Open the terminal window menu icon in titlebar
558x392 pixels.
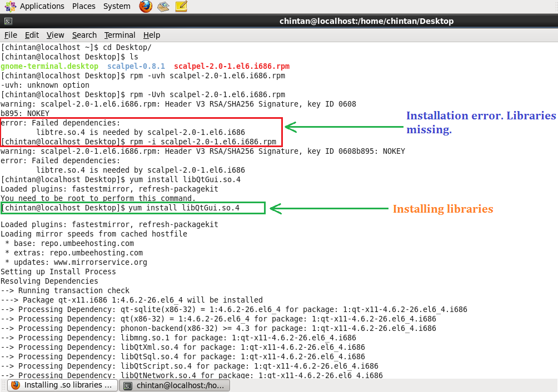(7, 21)
